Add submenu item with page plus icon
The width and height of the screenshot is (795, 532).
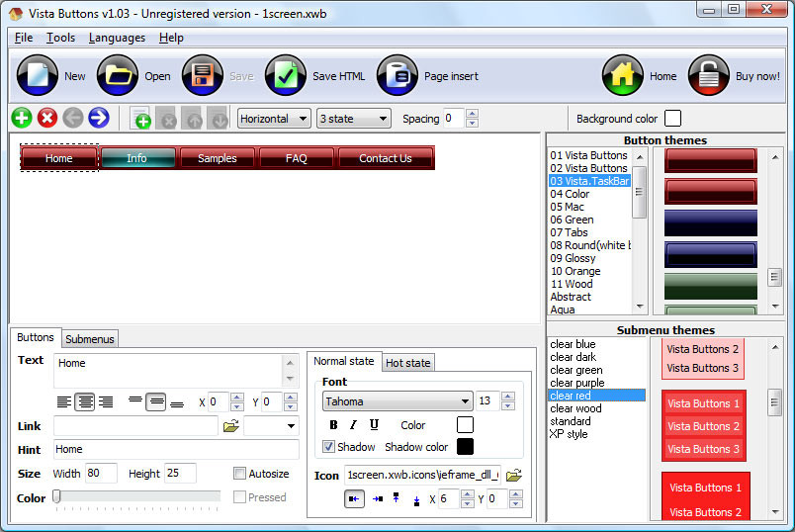click(x=141, y=118)
